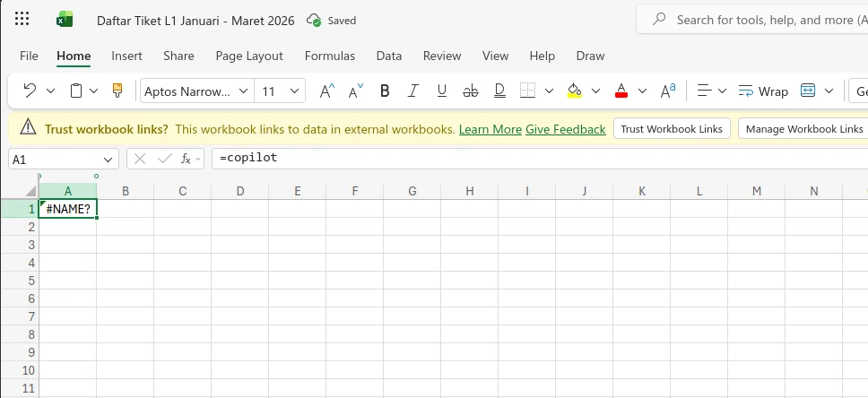Apply red font color
Viewport: 868px width, 398px height.
(621, 91)
